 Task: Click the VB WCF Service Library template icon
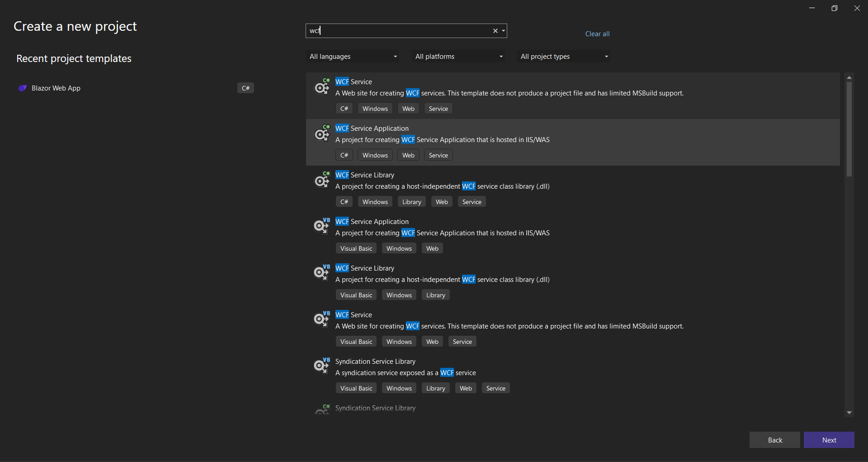coord(322,272)
